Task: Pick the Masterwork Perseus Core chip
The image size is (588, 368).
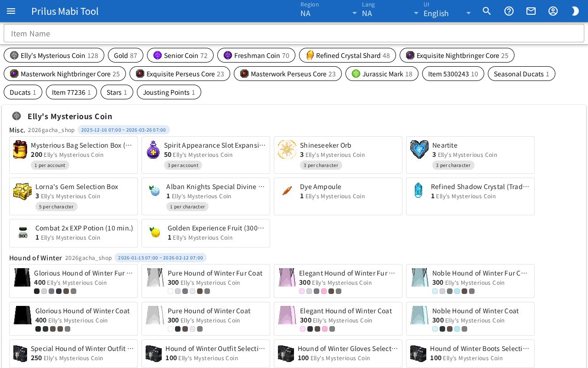Action: (x=288, y=74)
